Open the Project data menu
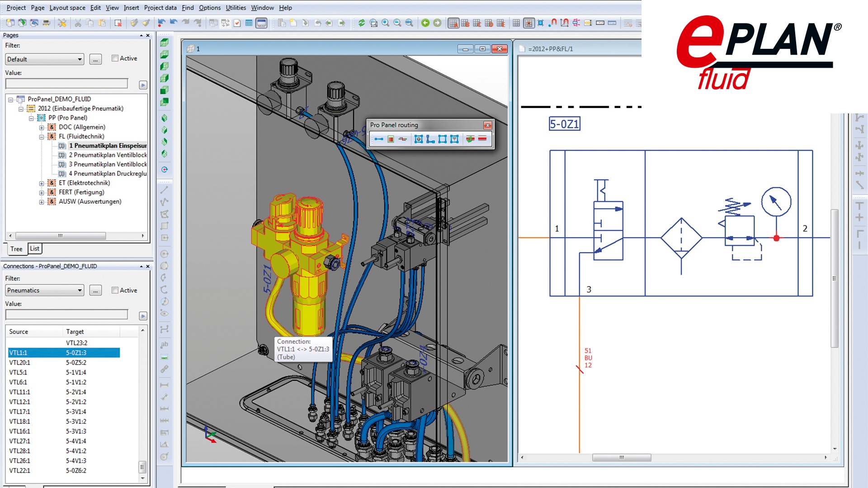 [x=160, y=8]
